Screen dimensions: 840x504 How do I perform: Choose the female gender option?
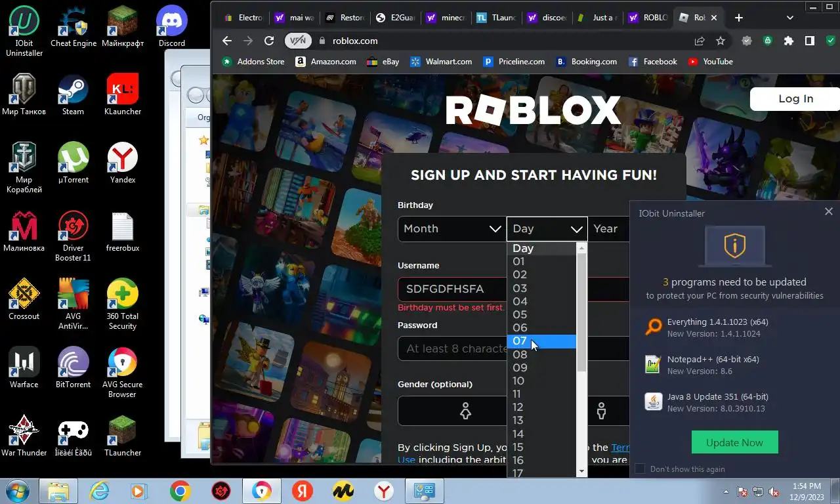[x=465, y=411]
